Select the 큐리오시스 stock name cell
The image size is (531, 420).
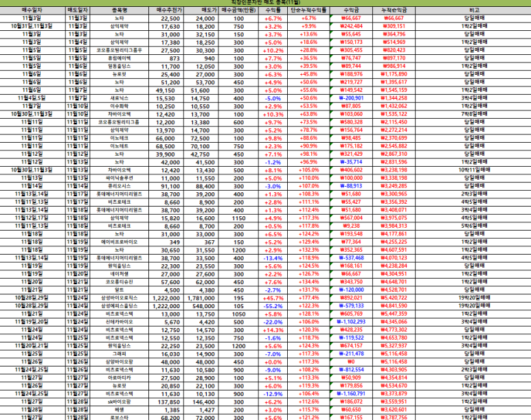pos(120,186)
